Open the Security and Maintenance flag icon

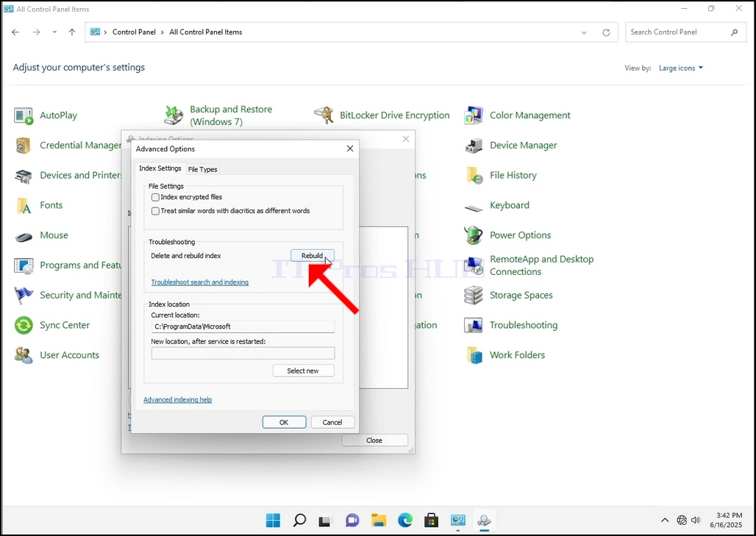click(24, 296)
